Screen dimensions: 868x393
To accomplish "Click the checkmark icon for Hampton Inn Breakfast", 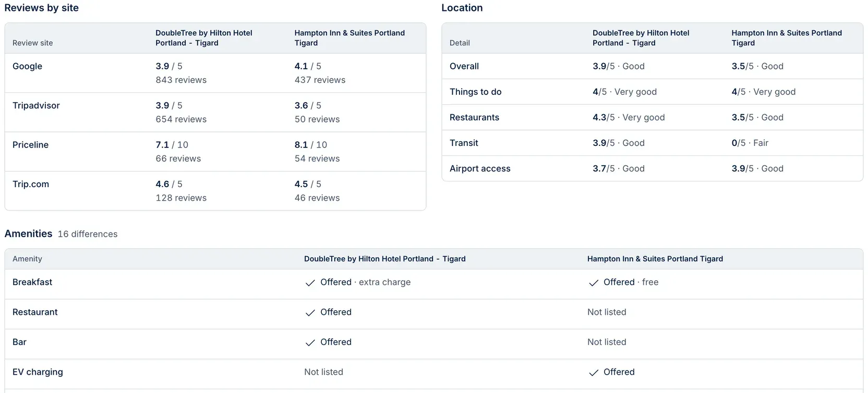I will pos(594,283).
